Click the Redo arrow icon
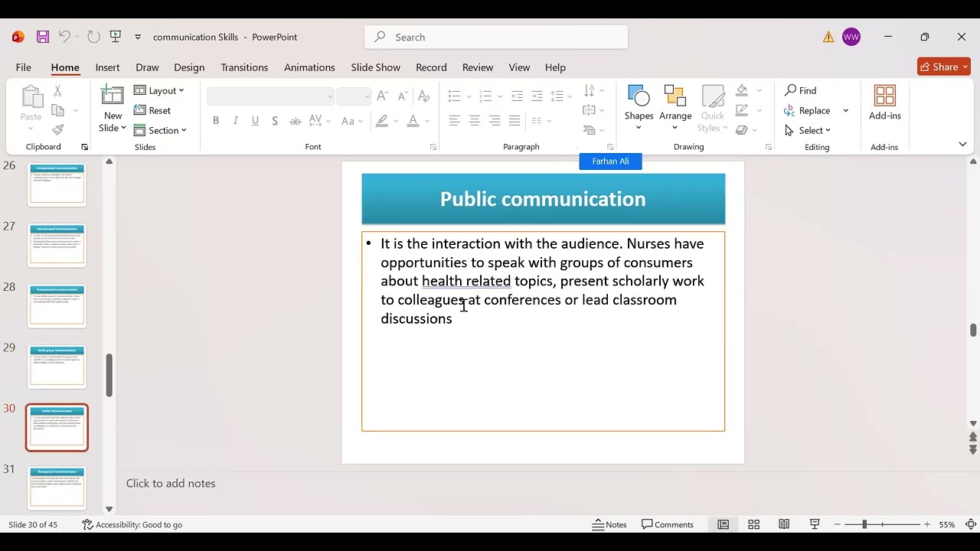 pos(93,37)
